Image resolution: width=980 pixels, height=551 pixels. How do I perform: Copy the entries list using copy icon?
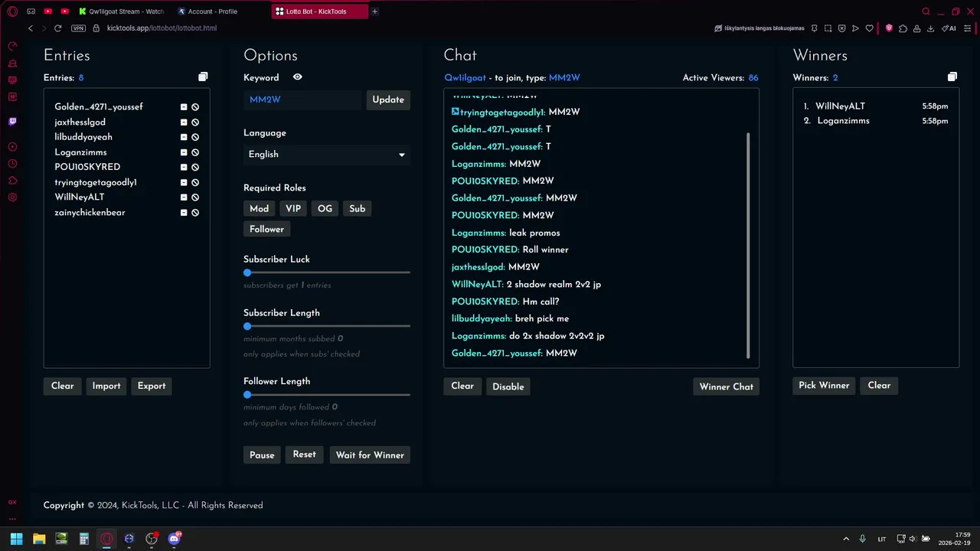click(203, 77)
